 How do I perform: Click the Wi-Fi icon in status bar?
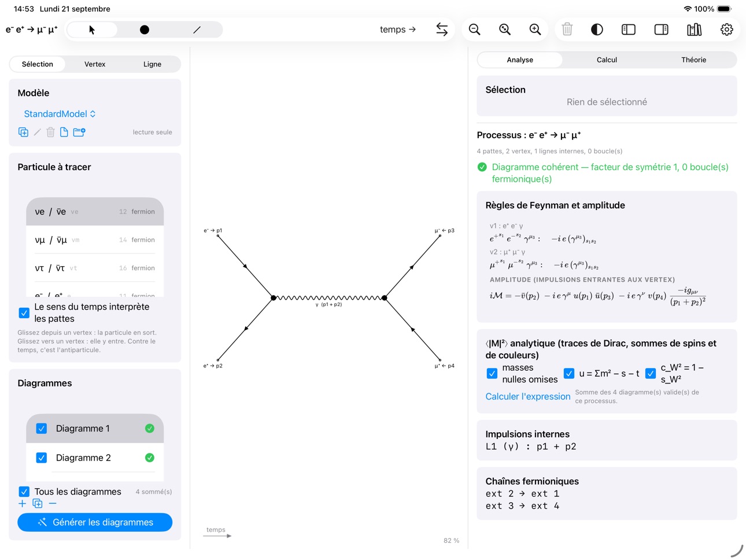(x=688, y=9)
